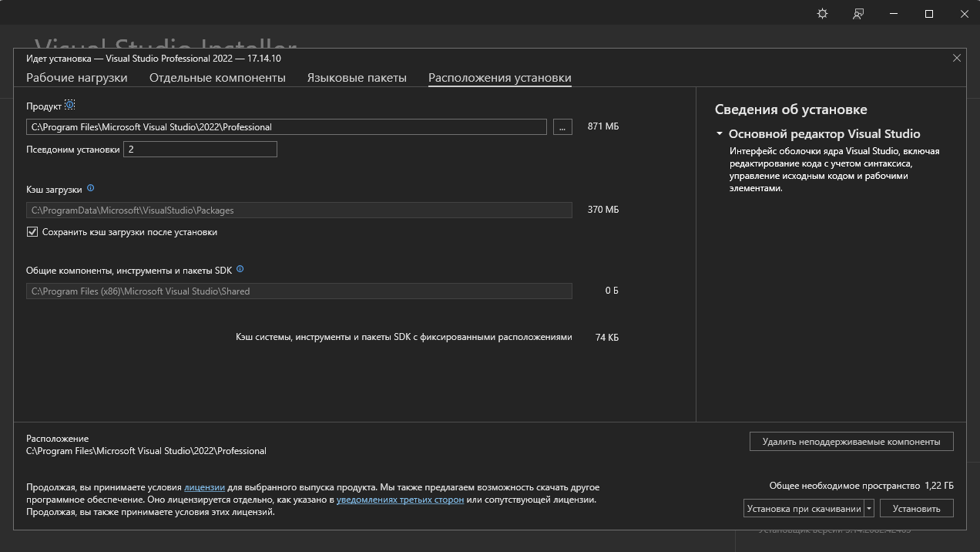
Task: Minimize the Visual Studio Installer window
Action: click(x=894, y=14)
